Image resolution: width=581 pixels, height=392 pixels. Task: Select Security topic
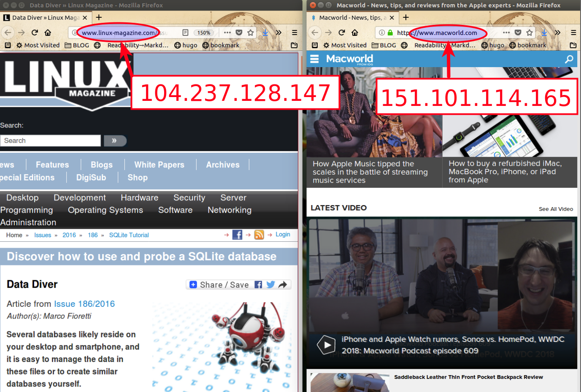189,197
